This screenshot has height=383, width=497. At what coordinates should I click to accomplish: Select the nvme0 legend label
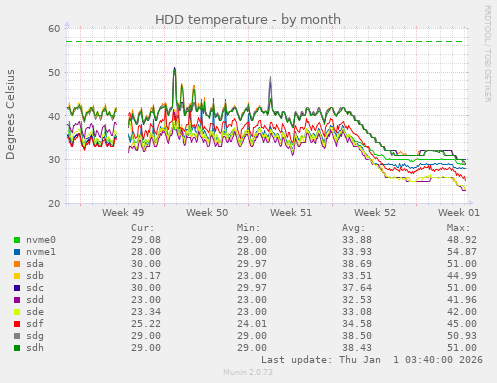pyautogui.click(x=41, y=240)
